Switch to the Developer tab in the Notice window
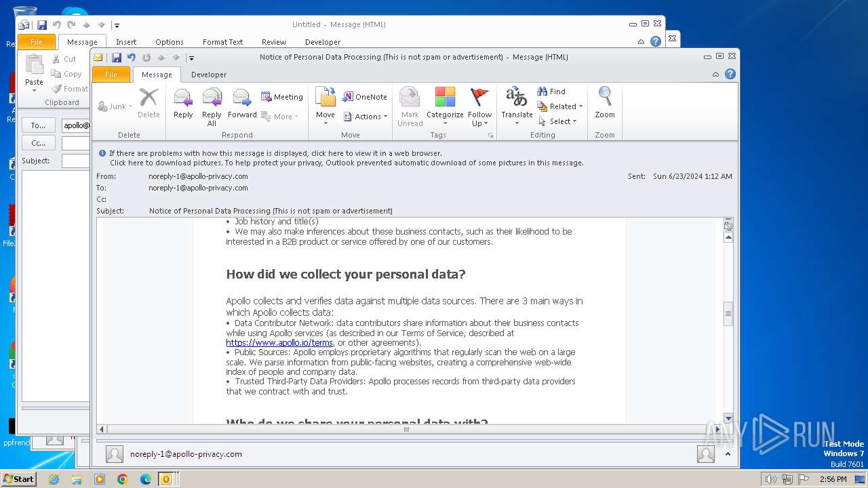This screenshot has height=488, width=868. click(209, 75)
